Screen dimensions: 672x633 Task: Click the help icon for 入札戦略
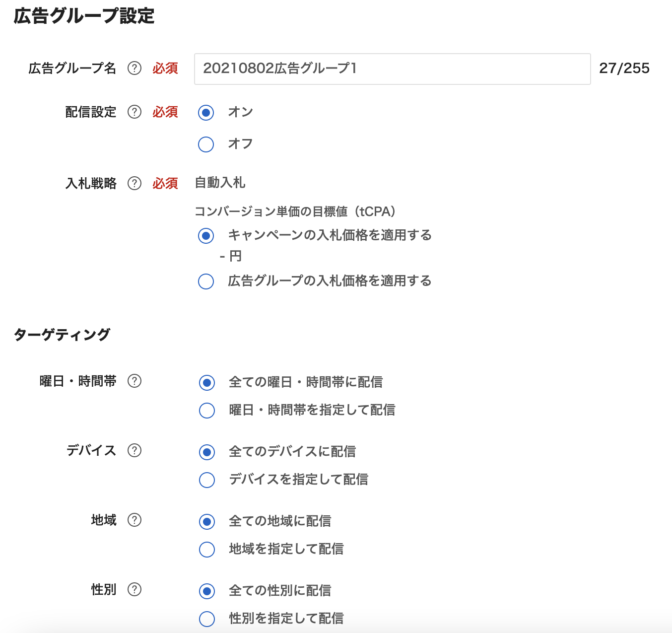point(134,184)
